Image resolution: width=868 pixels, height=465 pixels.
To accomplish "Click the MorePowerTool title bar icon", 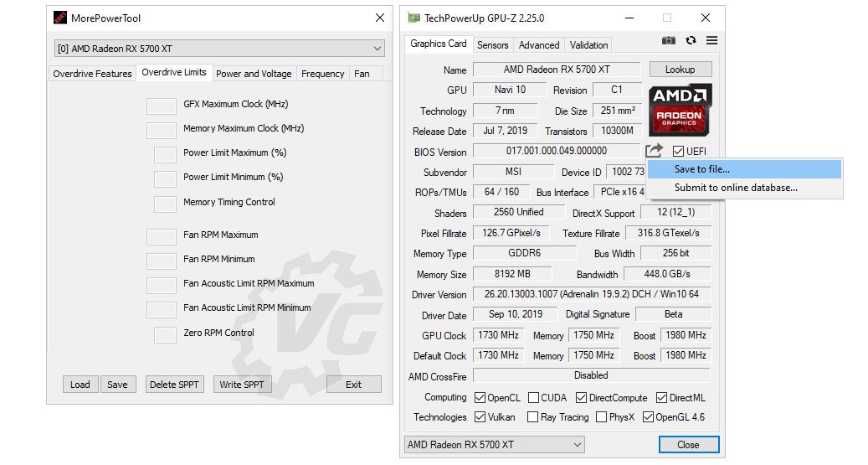I will tap(60, 18).
